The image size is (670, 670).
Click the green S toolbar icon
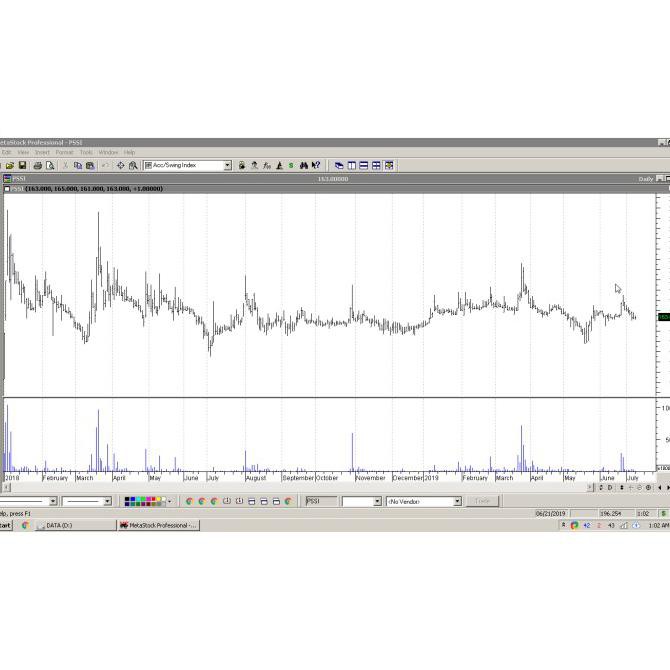coord(291,165)
